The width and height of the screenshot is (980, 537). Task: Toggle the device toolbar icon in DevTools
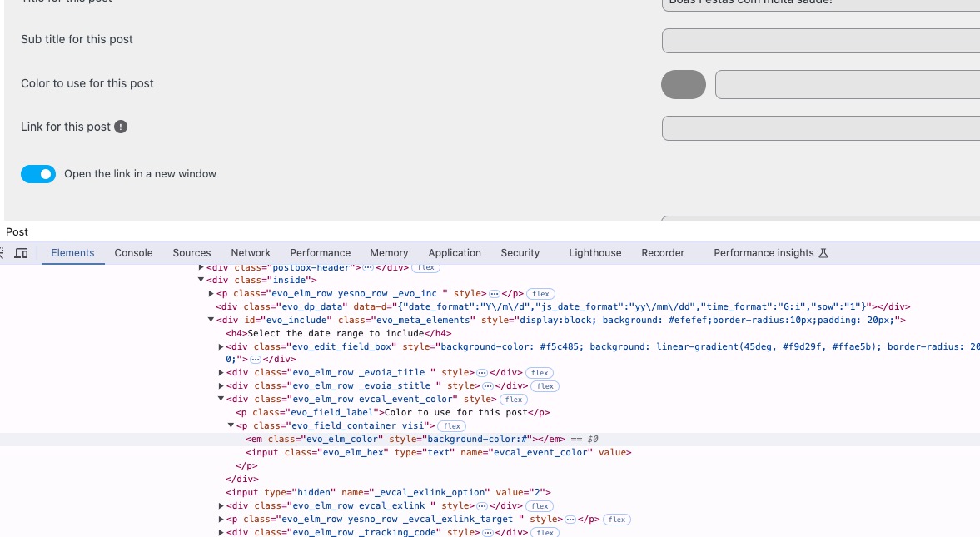(22, 253)
